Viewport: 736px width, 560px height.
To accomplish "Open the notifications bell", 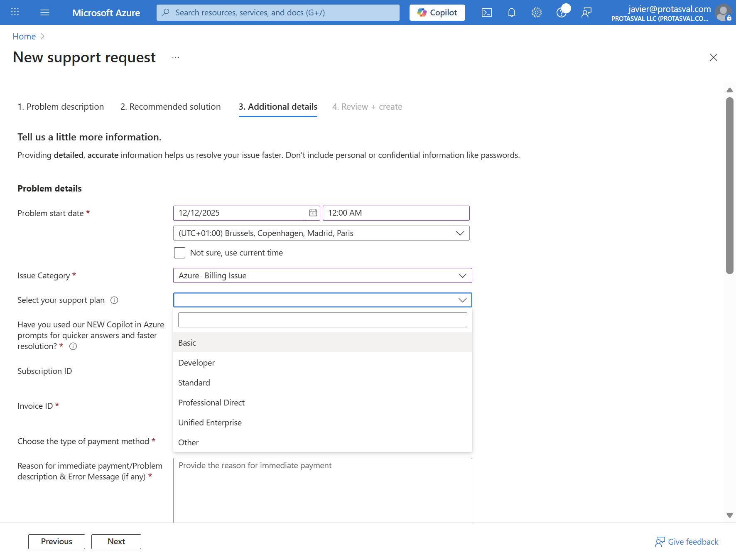I will coord(512,12).
